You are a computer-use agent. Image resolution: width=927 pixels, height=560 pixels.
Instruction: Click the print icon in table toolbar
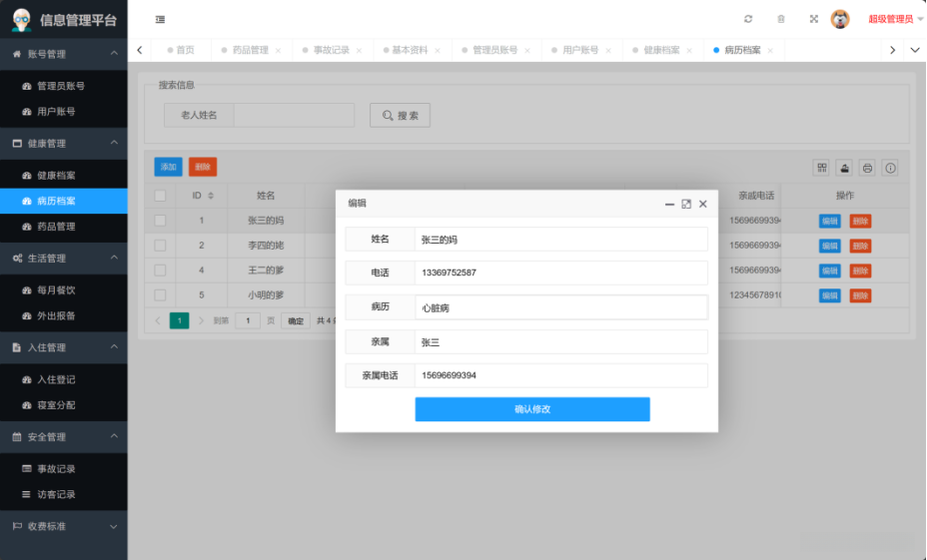867,168
